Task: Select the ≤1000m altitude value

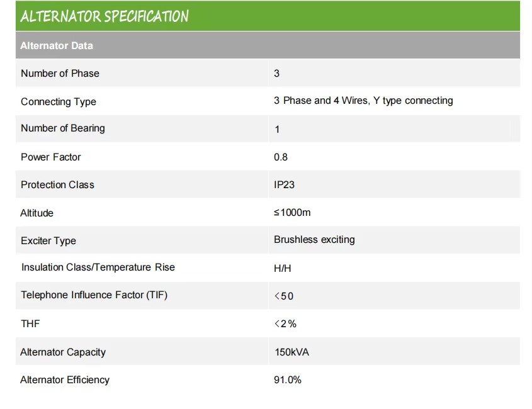Action: tap(292, 212)
